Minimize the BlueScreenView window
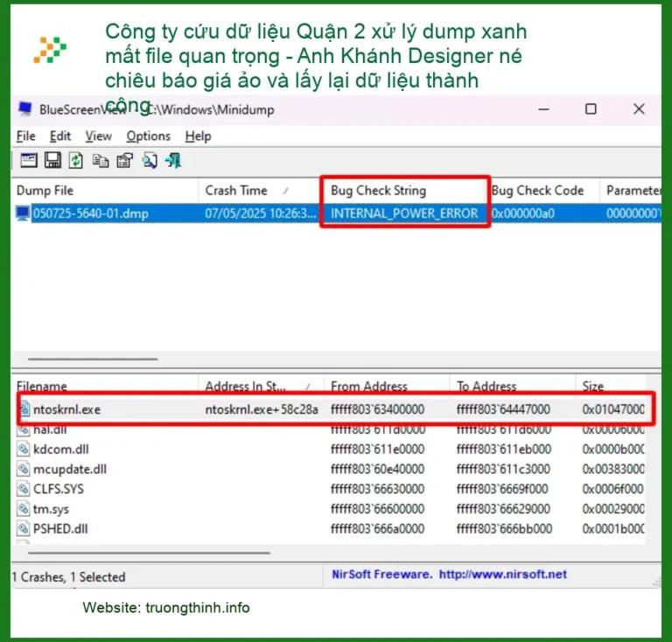 click(543, 109)
